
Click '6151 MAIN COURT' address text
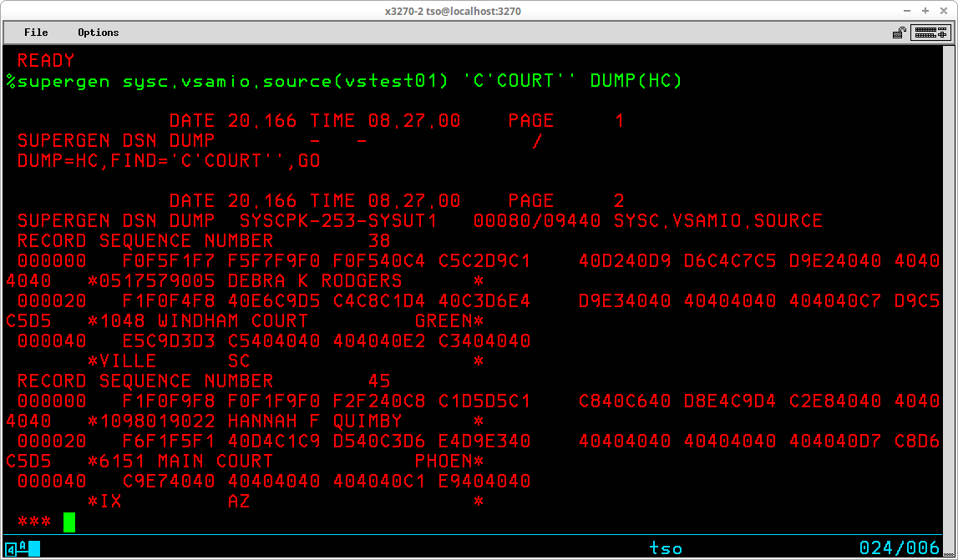pos(185,461)
